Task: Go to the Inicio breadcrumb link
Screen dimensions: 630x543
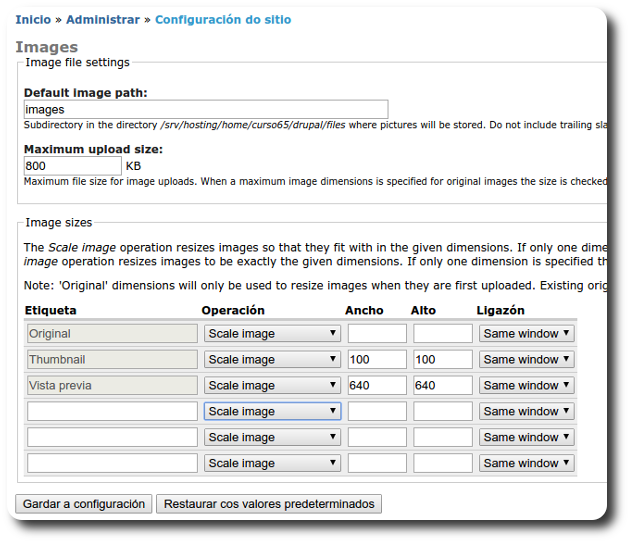Action: tap(33, 19)
